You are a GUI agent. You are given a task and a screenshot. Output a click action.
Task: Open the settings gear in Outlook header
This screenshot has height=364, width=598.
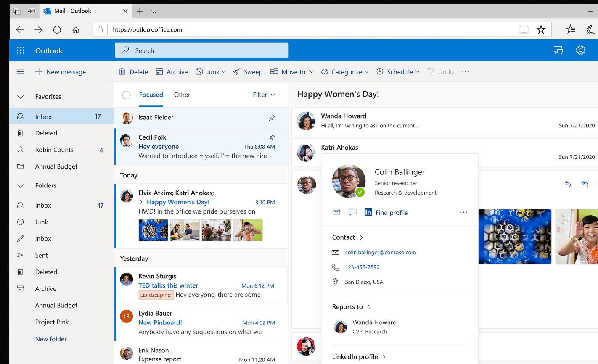tap(580, 50)
